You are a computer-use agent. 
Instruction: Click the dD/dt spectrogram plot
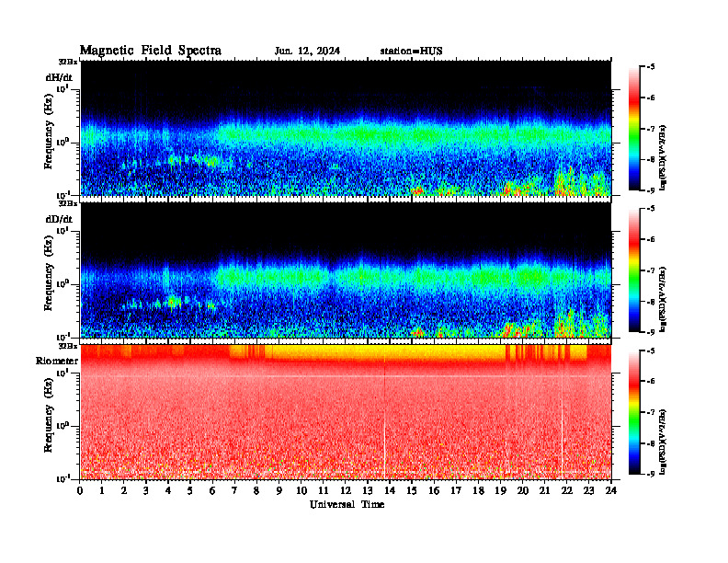pos(346,270)
